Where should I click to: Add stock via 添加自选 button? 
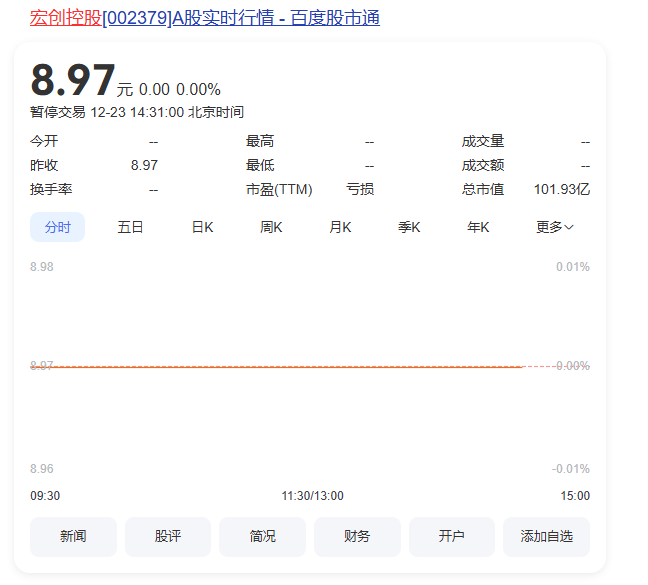click(x=546, y=537)
